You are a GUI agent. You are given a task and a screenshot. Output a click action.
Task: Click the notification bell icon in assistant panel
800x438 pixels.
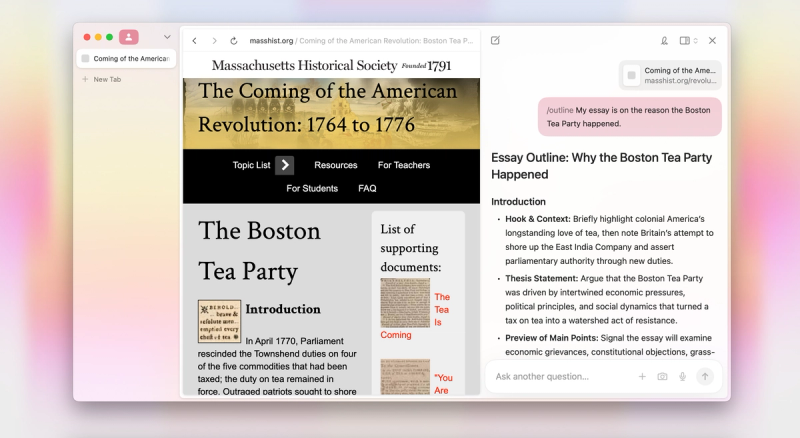click(x=664, y=40)
